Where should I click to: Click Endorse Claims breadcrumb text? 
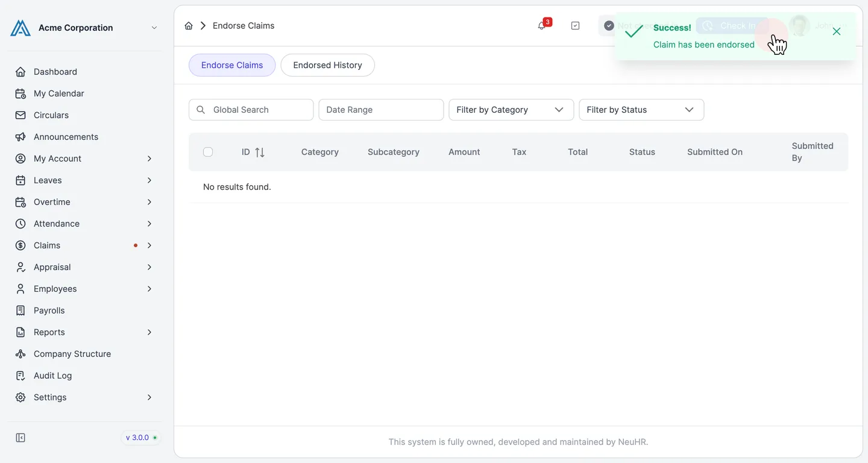[x=244, y=25]
